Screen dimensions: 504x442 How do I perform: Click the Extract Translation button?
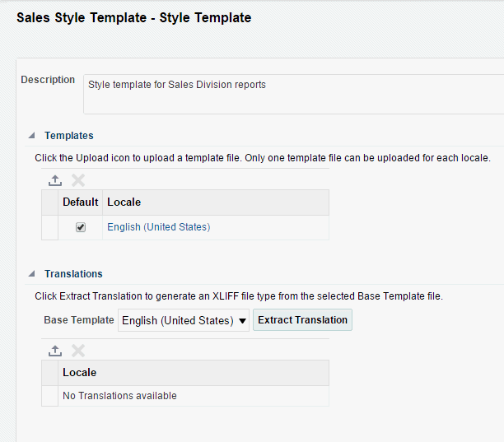303,320
